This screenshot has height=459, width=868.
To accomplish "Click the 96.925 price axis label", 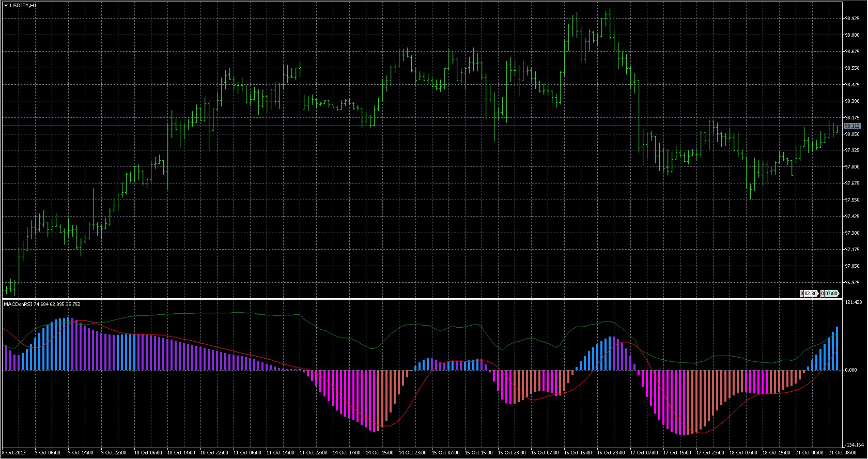I will click(852, 283).
